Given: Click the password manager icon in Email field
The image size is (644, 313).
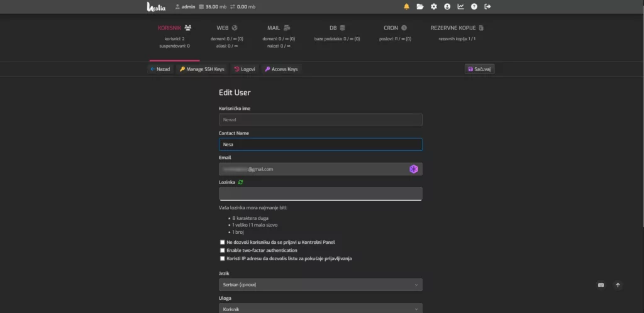Looking at the screenshot, I should tap(414, 169).
